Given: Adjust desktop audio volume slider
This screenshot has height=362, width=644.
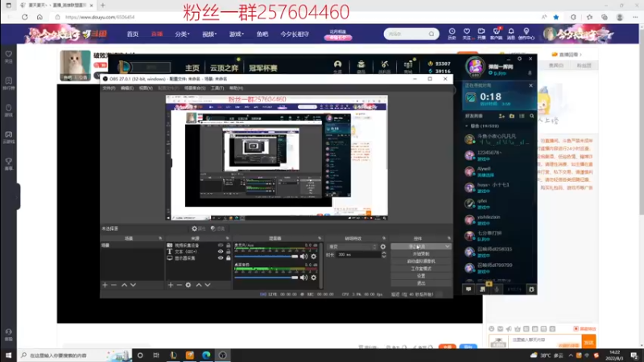Looking at the screenshot, I should [266, 278].
